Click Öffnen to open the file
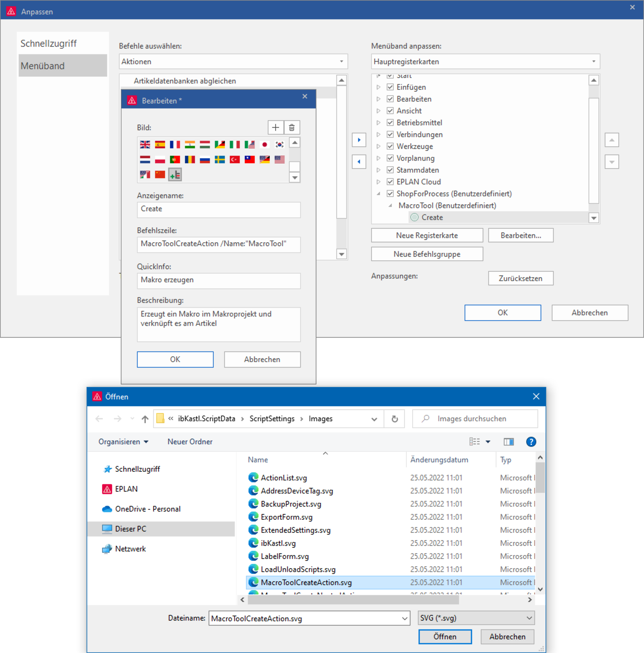Viewport: 644px width, 653px height. pos(445,637)
